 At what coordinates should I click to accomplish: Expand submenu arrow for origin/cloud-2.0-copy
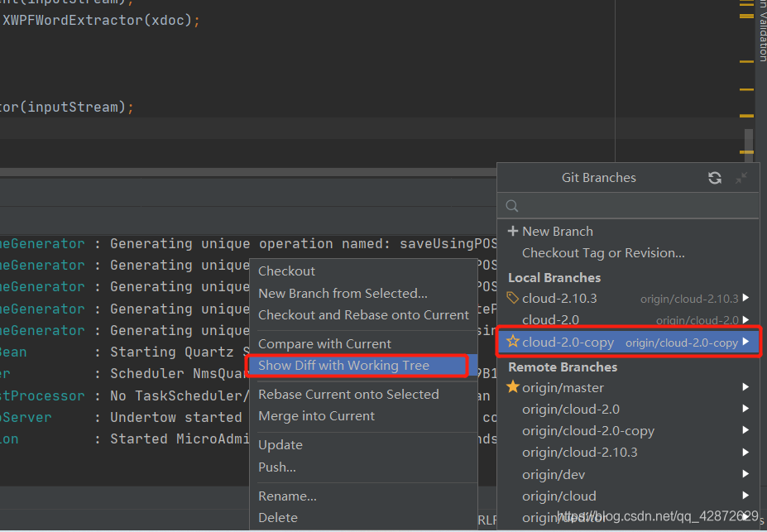[x=745, y=430]
